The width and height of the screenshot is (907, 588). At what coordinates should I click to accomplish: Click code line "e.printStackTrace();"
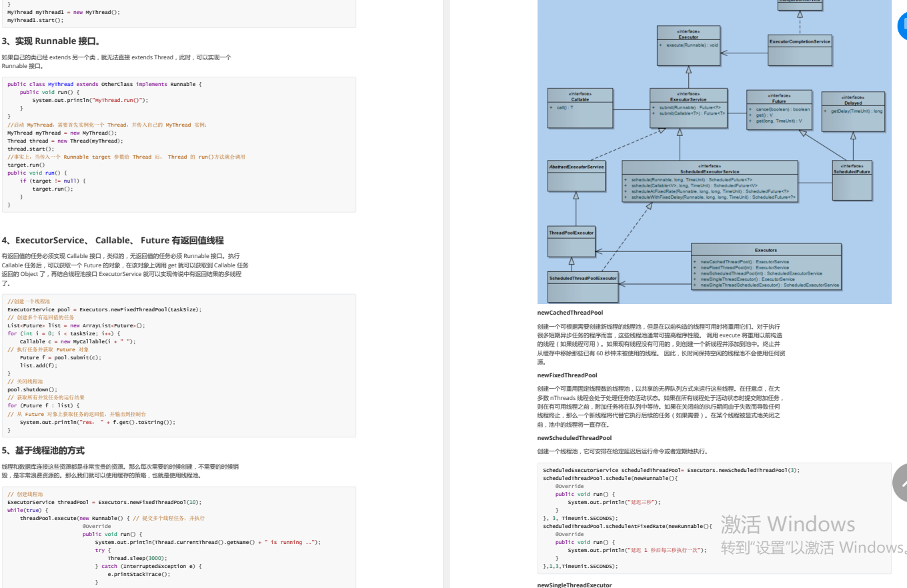(139, 574)
